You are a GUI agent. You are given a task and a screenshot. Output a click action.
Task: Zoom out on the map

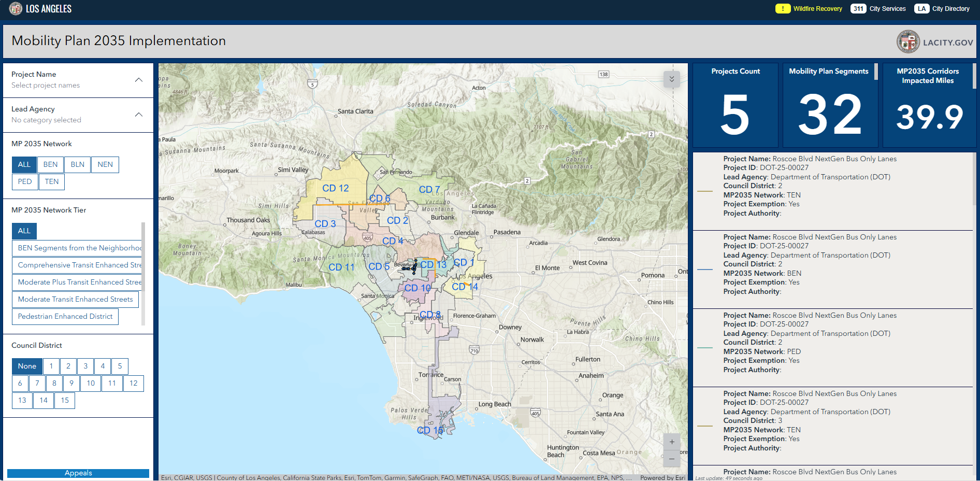[x=672, y=459]
